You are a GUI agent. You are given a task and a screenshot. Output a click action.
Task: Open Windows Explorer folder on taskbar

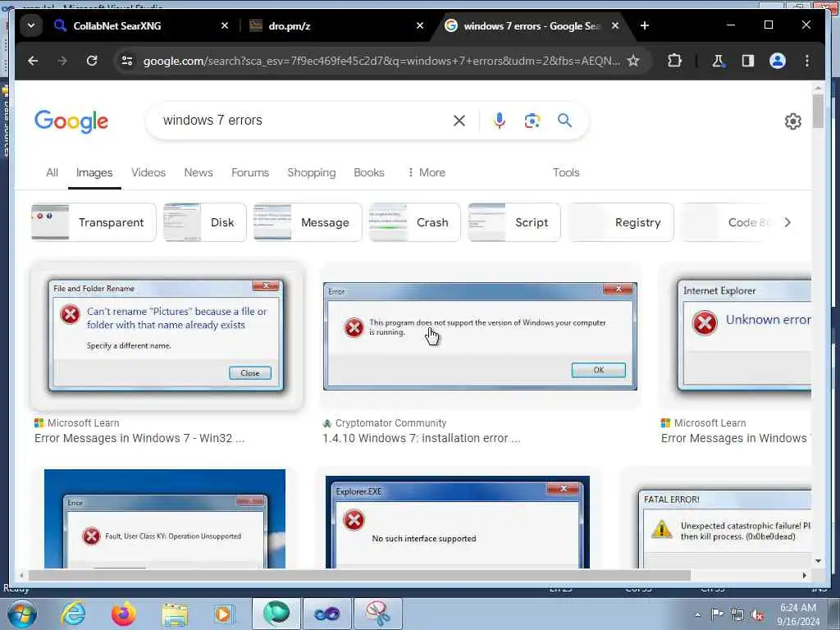pyautogui.click(x=175, y=615)
